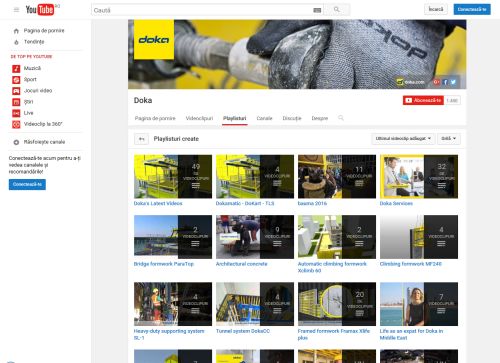
Task: Click the blue Conectează-te button in sidebar
Action: (27, 184)
